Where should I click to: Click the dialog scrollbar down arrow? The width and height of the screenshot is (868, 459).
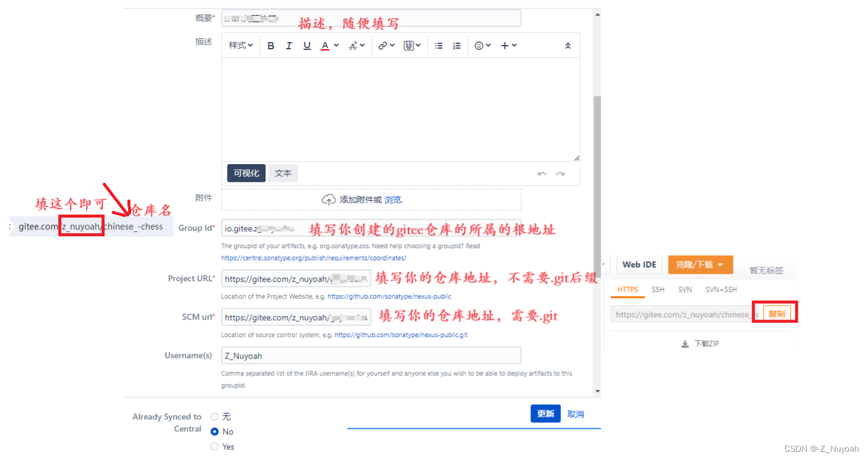597,391
